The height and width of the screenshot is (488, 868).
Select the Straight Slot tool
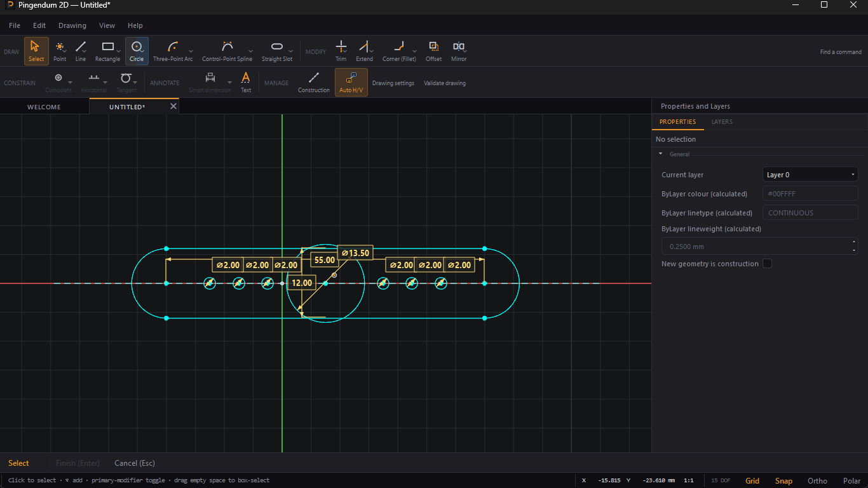coord(277,51)
